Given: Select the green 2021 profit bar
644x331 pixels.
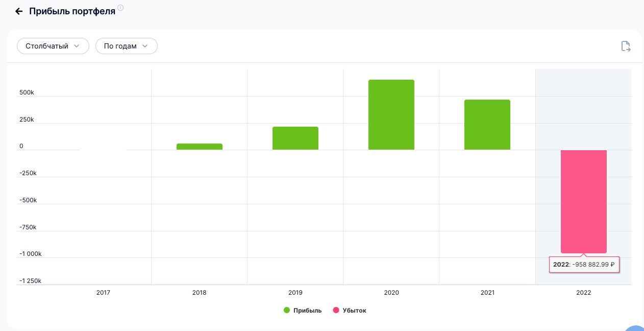Looking at the screenshot, I should 487,125.
